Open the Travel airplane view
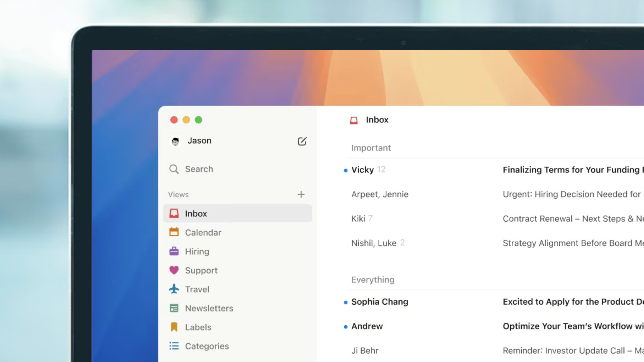 [x=197, y=289]
